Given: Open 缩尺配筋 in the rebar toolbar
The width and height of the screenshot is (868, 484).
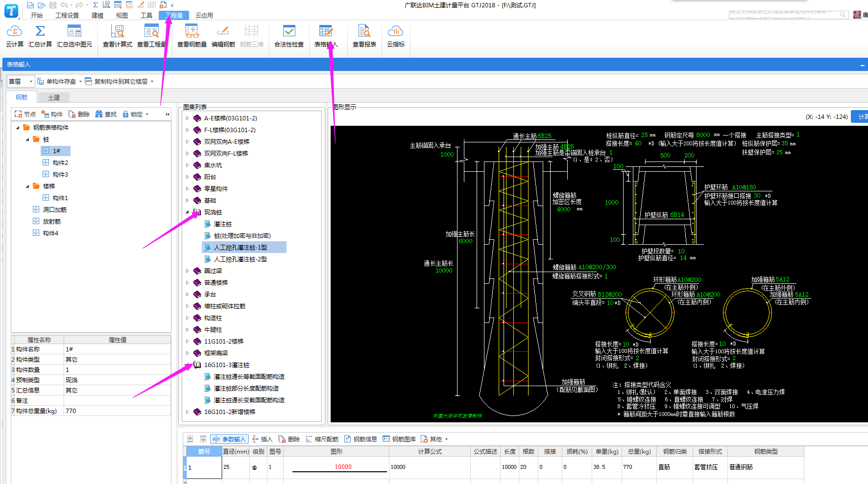Looking at the screenshot, I should (x=322, y=439).
